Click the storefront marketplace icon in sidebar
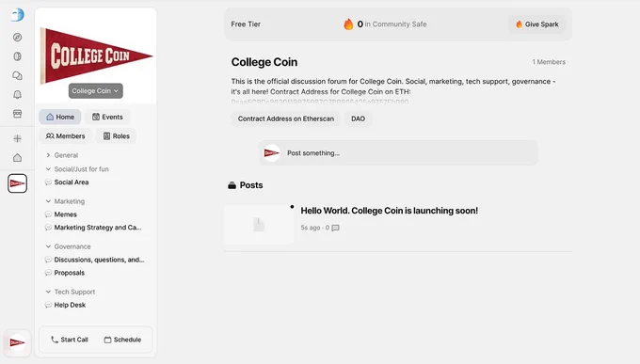The width and height of the screenshot is (640, 364). click(x=17, y=114)
